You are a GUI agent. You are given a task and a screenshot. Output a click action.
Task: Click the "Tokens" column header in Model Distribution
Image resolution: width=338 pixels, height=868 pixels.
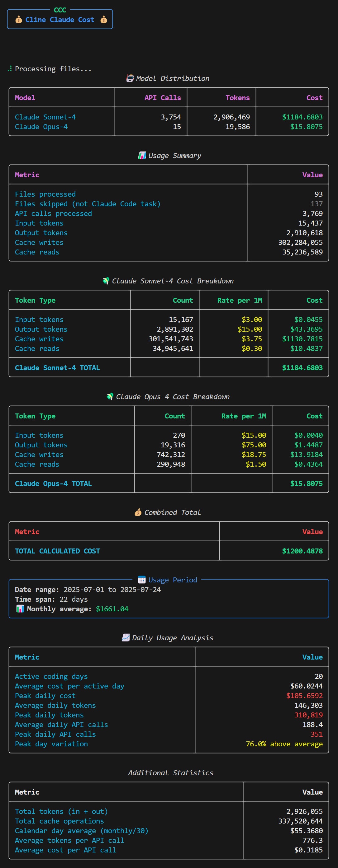point(237,98)
